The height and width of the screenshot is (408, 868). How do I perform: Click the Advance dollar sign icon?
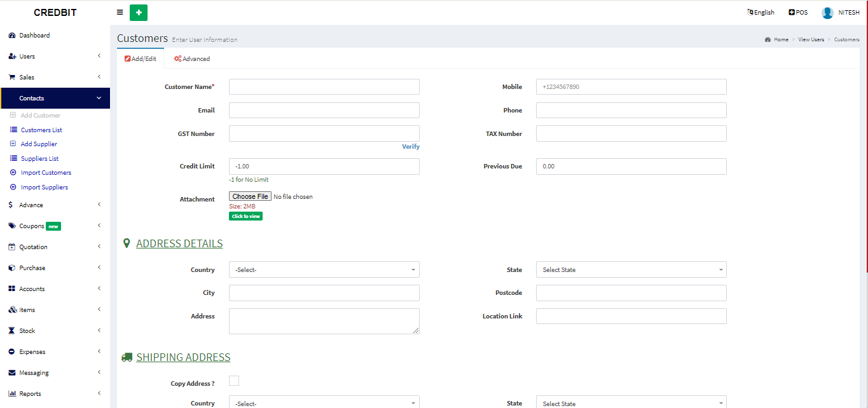11,205
